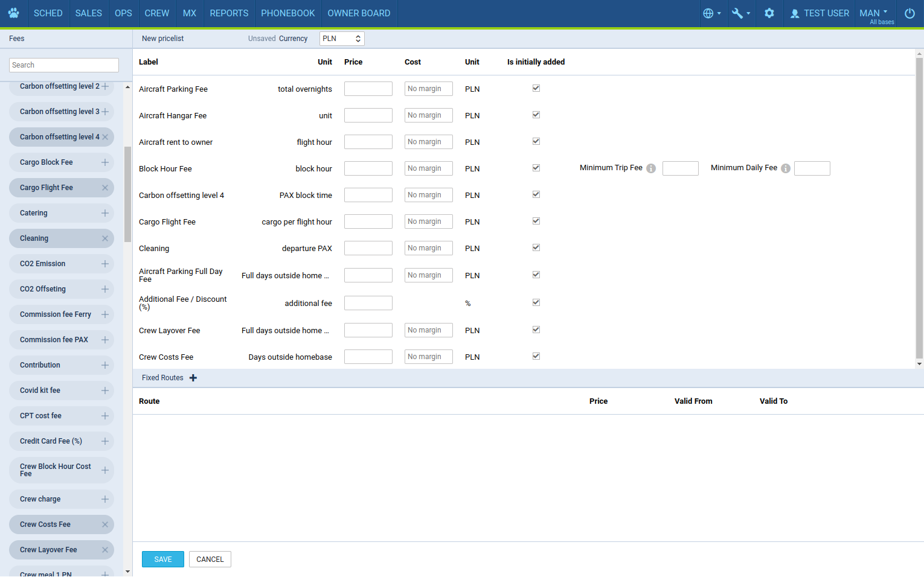Add a new fixed route with plus icon
Screen dimensions: 924x577
[x=193, y=378]
